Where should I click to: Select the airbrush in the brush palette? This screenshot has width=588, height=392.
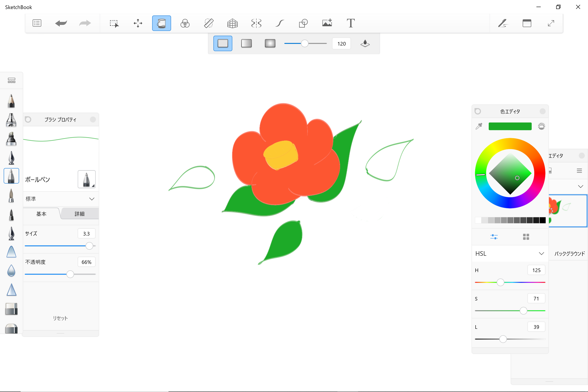(11, 120)
